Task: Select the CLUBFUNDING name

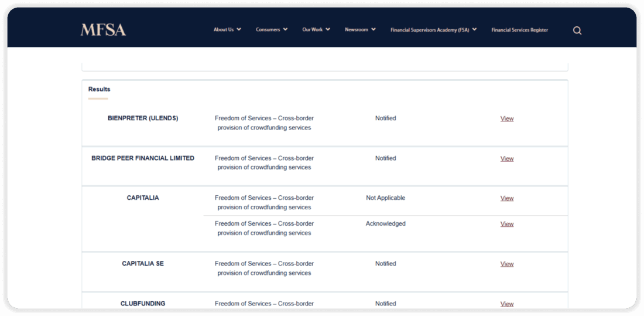Action: pyautogui.click(x=143, y=303)
